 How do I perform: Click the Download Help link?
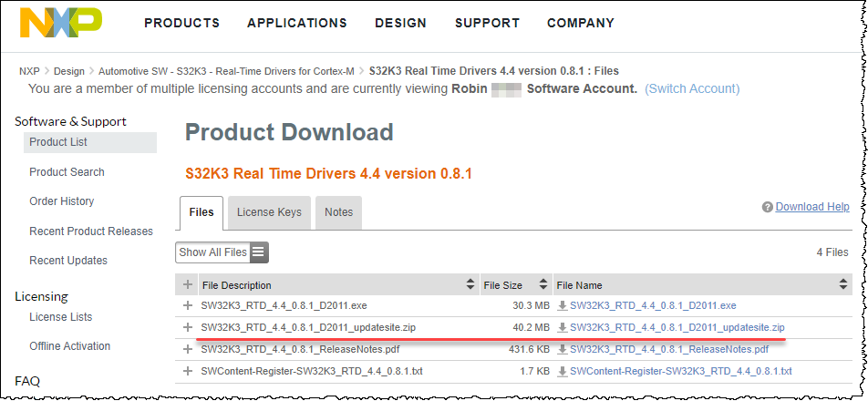pyautogui.click(x=812, y=207)
